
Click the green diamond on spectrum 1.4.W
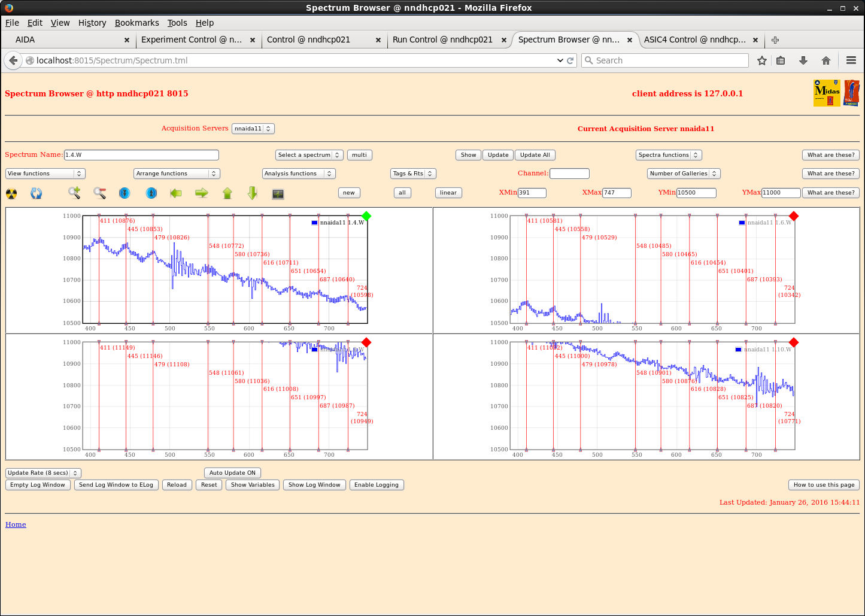366,216
